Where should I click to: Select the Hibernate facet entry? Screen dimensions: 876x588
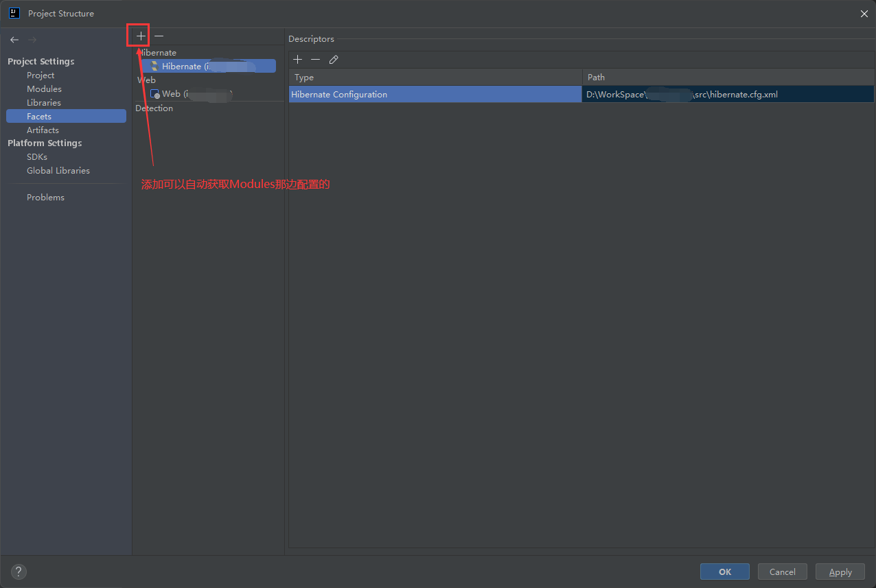click(207, 67)
